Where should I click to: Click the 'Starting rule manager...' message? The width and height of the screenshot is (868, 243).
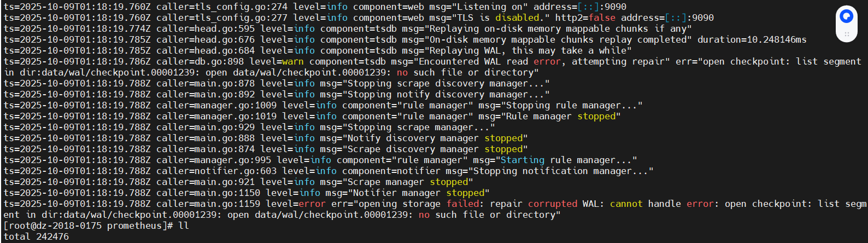tap(566, 160)
